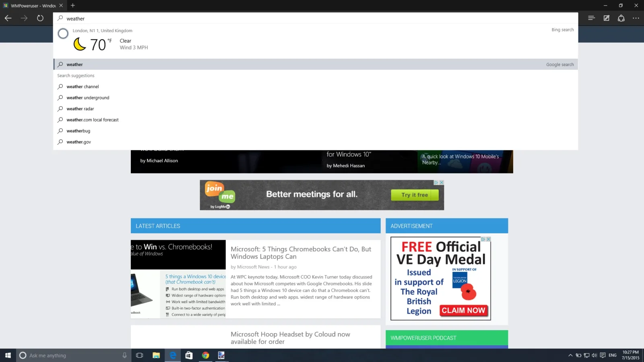Viewport: 644px width, 362px height.
Task: Click Cortana 'Ask me anything' search box
Action: tap(74, 356)
